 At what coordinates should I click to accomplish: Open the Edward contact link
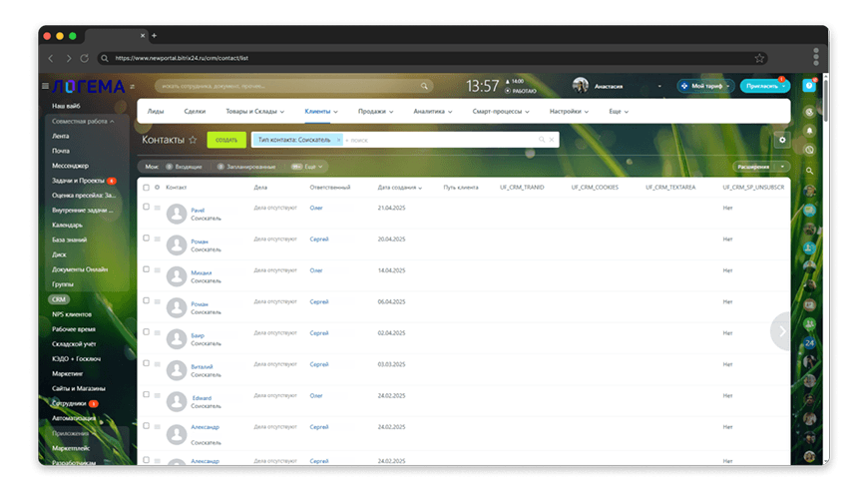click(203, 398)
